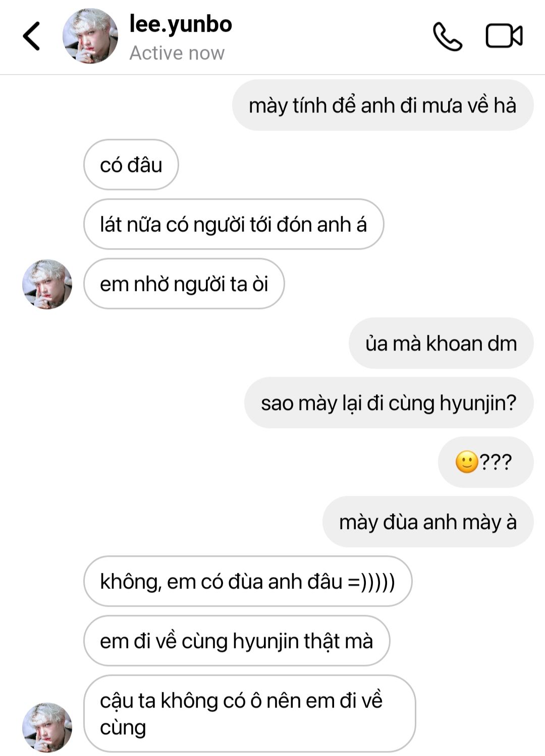The width and height of the screenshot is (545, 756).
Task: Tap the "em nhờ người ta òi" bubble
Action: pyautogui.click(x=184, y=284)
